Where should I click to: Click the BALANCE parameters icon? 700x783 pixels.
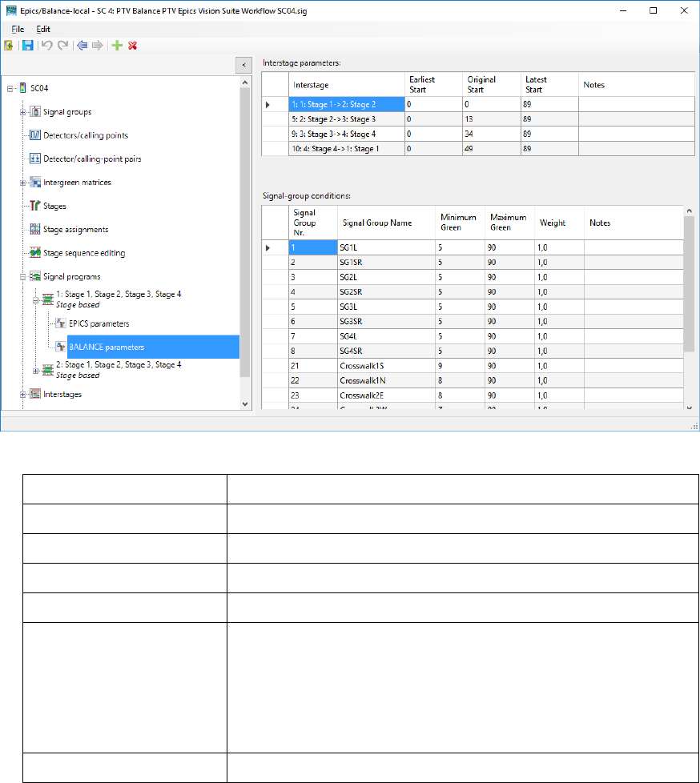coord(61,347)
